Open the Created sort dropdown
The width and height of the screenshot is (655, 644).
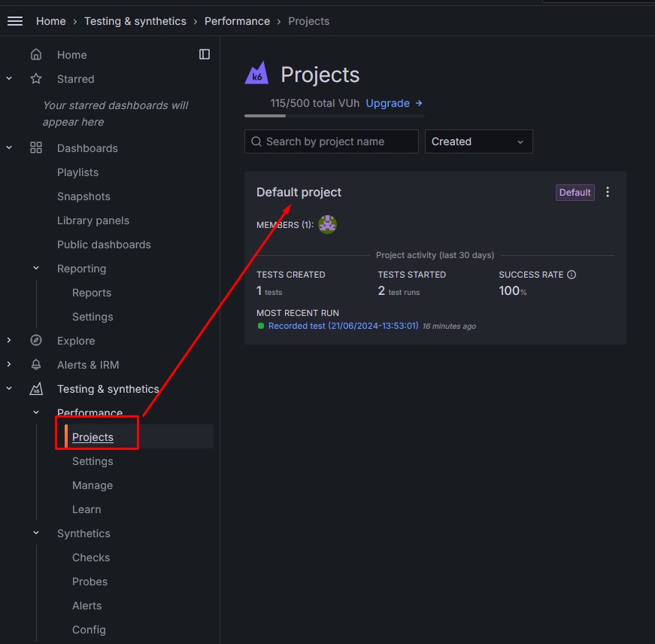coord(478,141)
